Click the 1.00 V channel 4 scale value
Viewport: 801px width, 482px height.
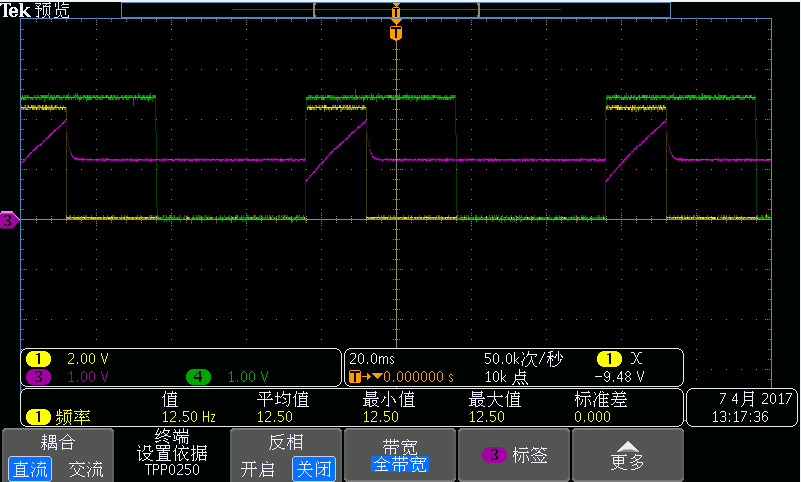coord(248,377)
